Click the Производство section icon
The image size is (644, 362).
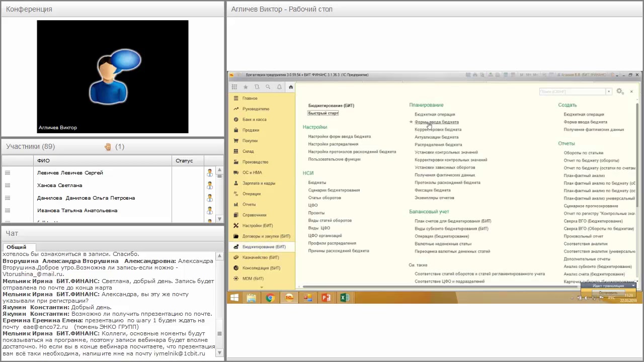coord(236,162)
